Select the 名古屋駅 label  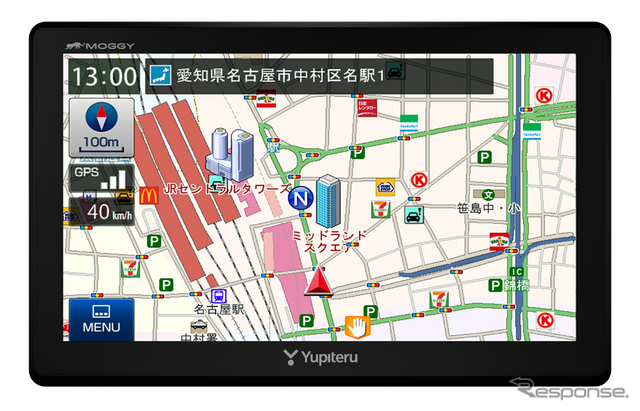(219, 309)
